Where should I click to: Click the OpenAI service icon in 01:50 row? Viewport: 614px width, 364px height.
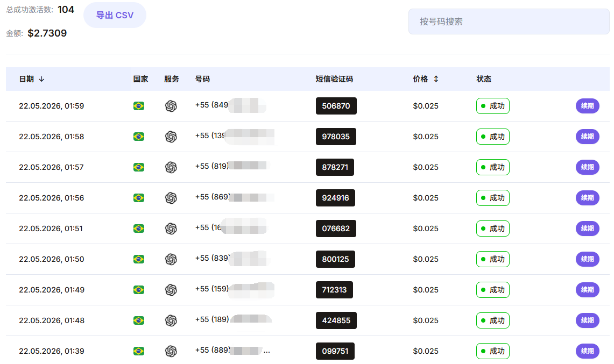click(x=171, y=259)
